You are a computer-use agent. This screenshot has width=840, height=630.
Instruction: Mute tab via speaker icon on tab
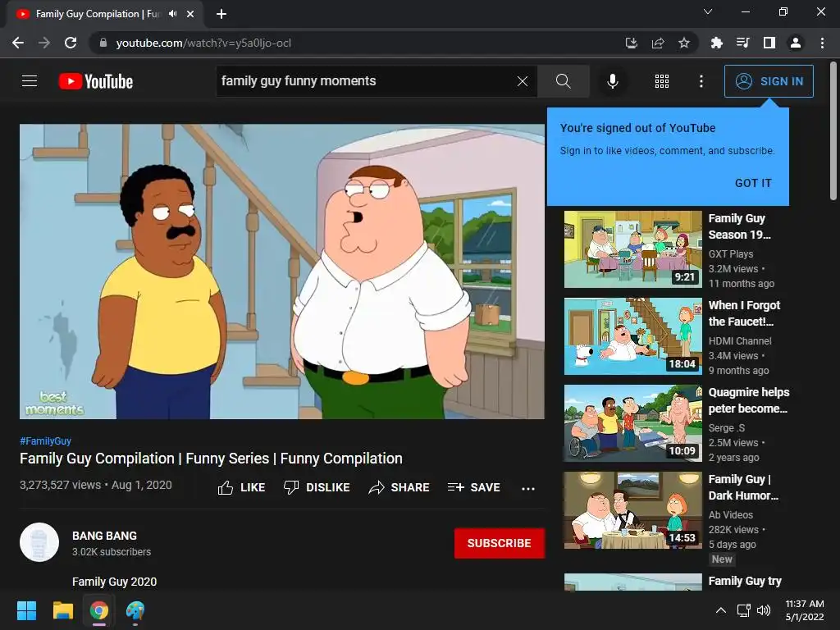point(172,14)
